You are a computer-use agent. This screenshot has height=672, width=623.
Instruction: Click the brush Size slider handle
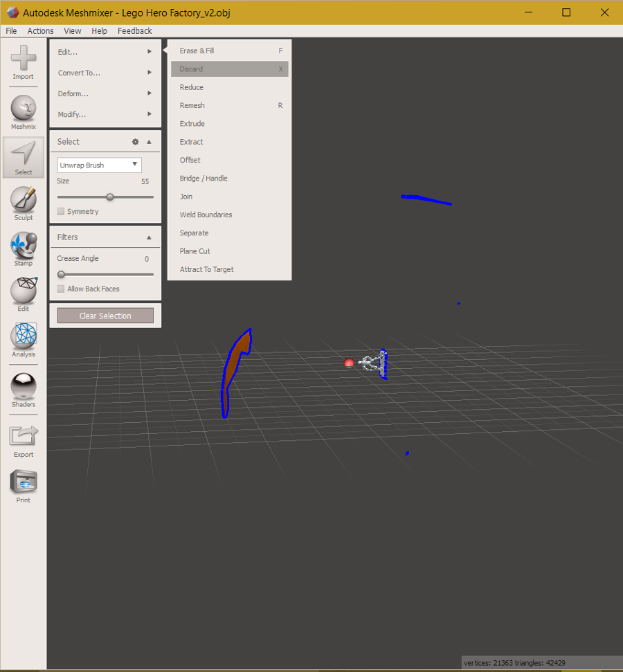(x=110, y=197)
